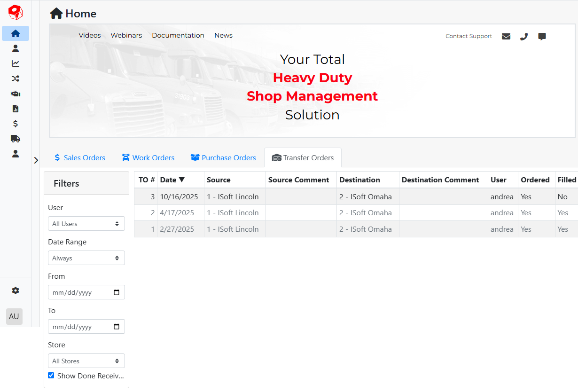Image resolution: width=578 pixels, height=392 pixels.
Task: Click the truck icon in the sidebar
Action: point(16,139)
